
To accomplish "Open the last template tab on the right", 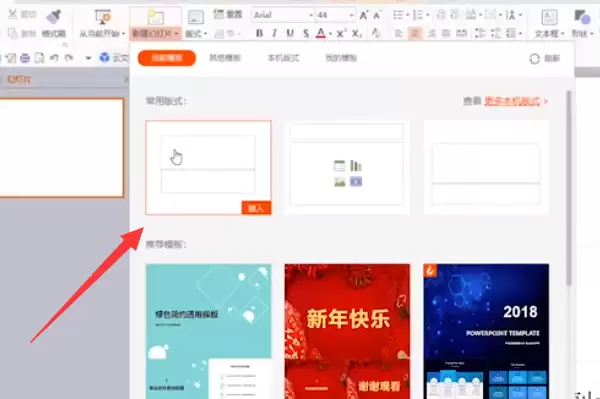I will pyautogui.click(x=341, y=58).
